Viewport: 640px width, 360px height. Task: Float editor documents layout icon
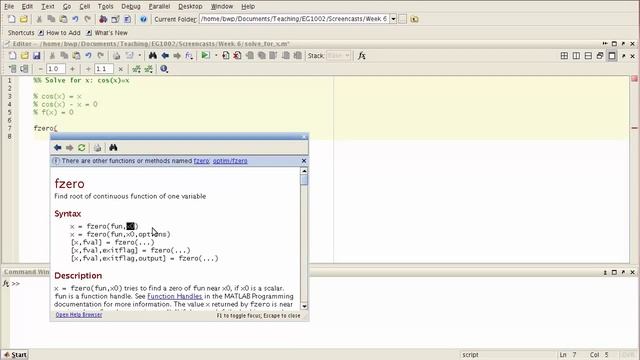coord(600,56)
